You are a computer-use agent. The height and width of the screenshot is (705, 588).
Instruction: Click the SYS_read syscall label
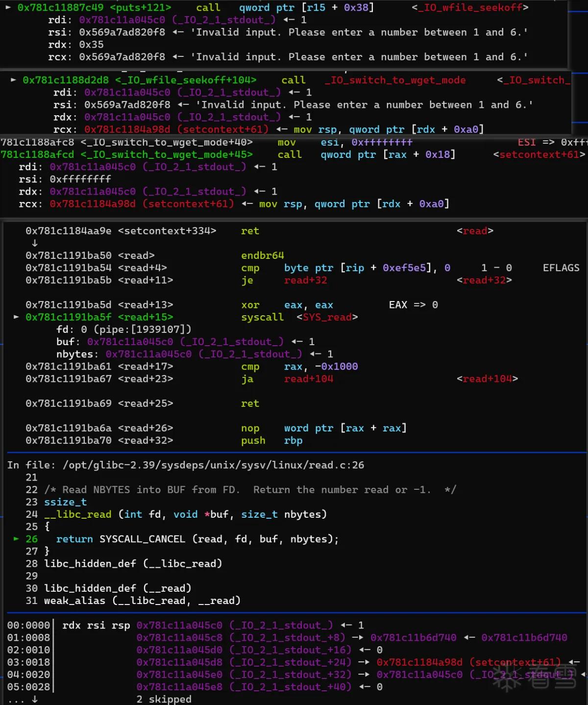[327, 317]
